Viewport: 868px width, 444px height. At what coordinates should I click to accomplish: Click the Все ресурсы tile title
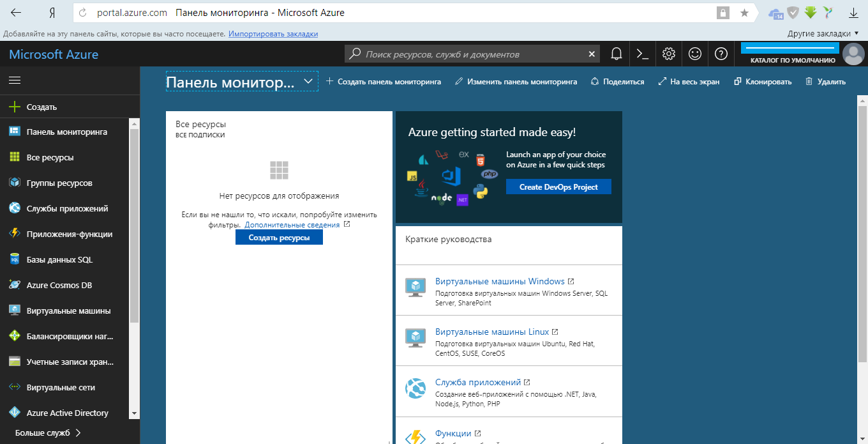pos(200,125)
